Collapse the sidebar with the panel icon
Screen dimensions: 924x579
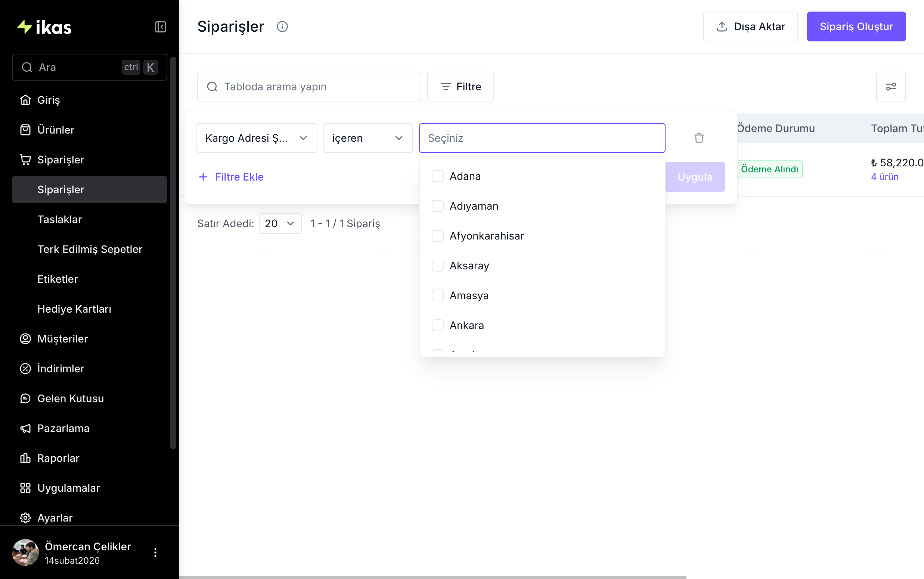point(160,27)
